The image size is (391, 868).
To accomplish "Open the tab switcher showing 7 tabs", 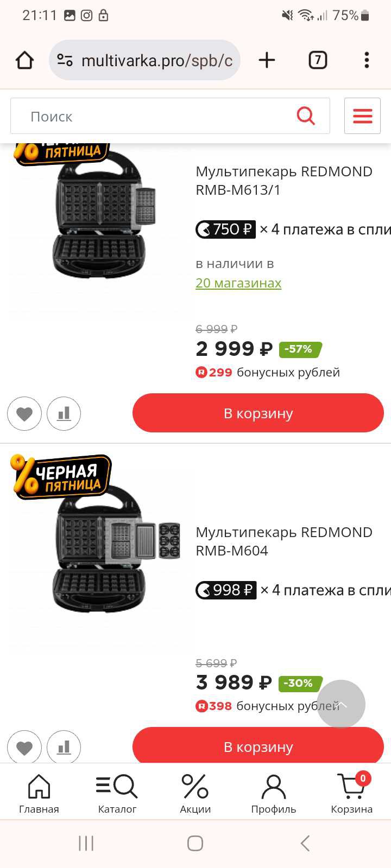I will [x=318, y=60].
